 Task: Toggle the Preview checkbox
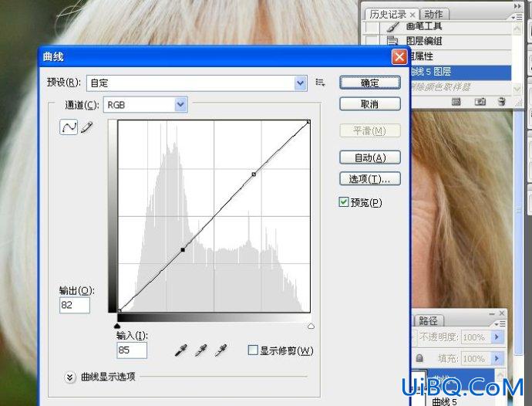tap(343, 201)
